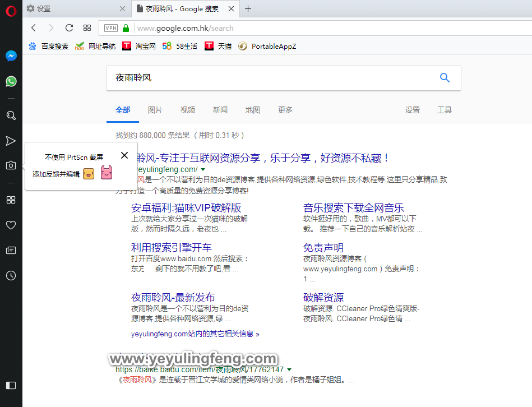
Task: Open the 专注于互联网资源分享 result title
Action: pos(262,158)
